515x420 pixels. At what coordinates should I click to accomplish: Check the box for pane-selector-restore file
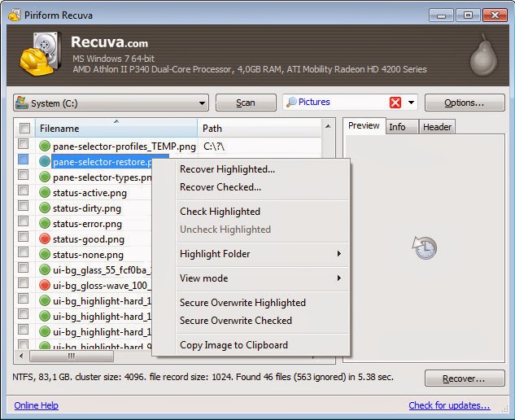[23, 160]
